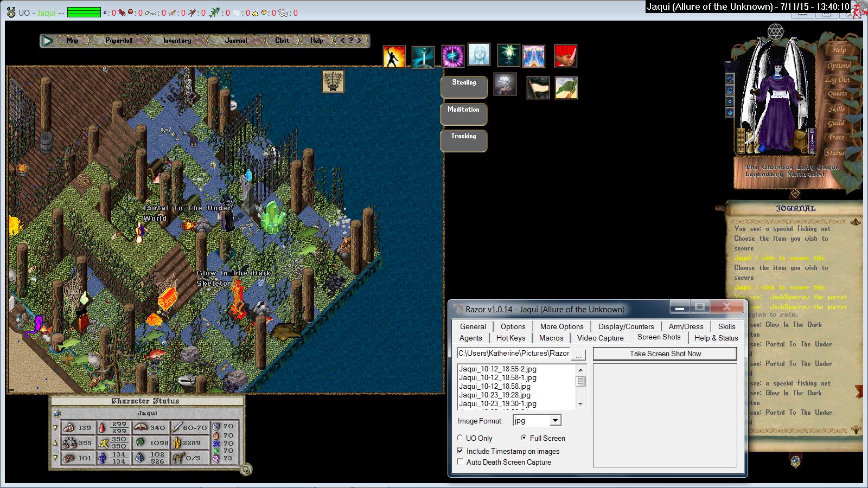The image size is (868, 488).
Task: Click the screenshot folder path field
Action: click(x=514, y=354)
